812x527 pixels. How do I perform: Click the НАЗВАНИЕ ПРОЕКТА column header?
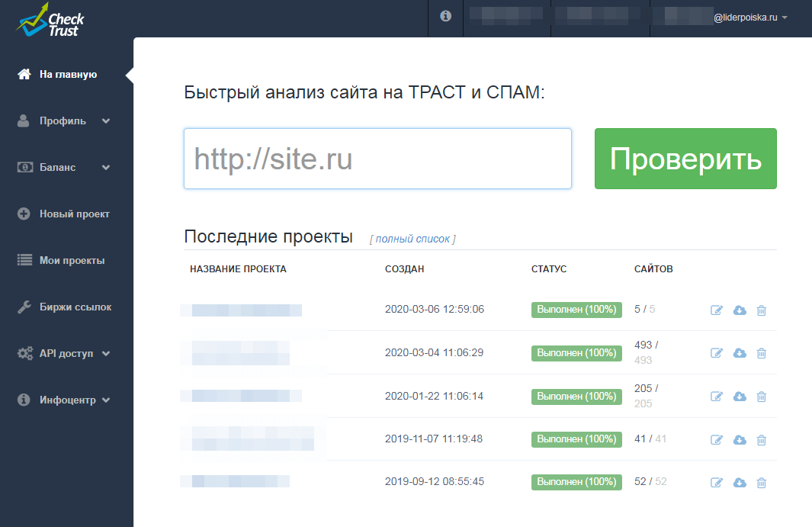238,269
